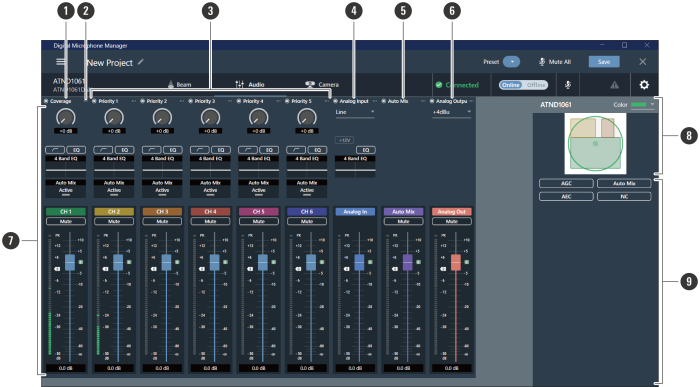Click the purple Auto Mix fader handle
Screen dimensions: 700x387
(x=408, y=262)
